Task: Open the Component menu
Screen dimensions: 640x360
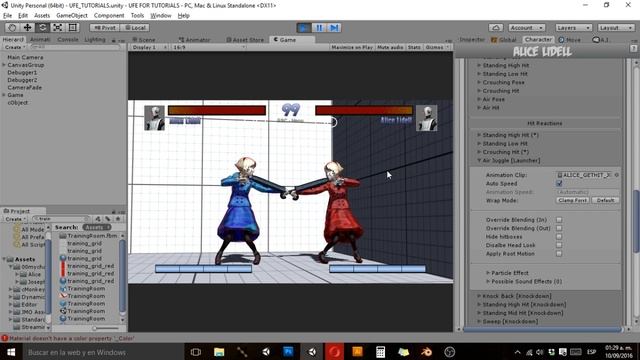Action: pos(109,16)
